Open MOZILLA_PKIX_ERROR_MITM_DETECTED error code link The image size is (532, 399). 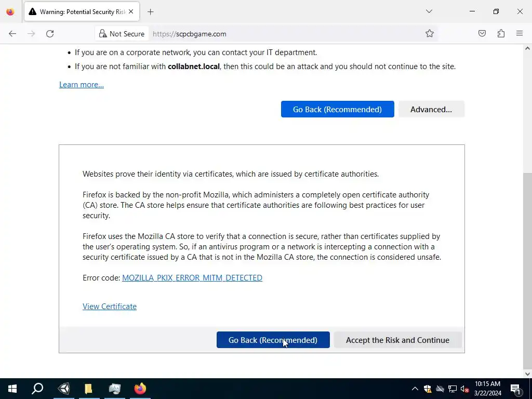tap(192, 278)
